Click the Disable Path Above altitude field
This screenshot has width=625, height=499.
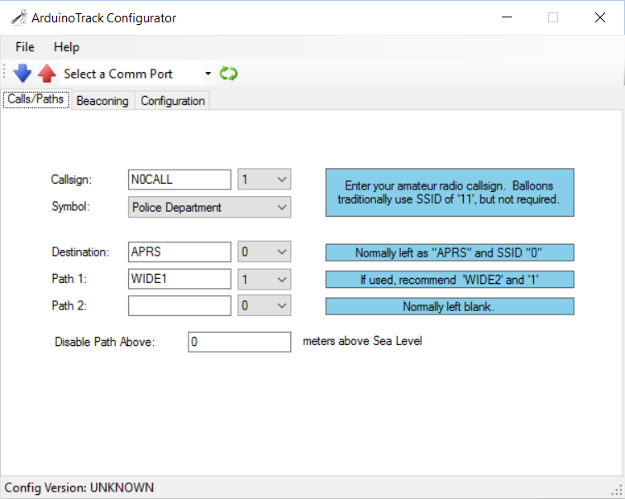[x=240, y=342]
